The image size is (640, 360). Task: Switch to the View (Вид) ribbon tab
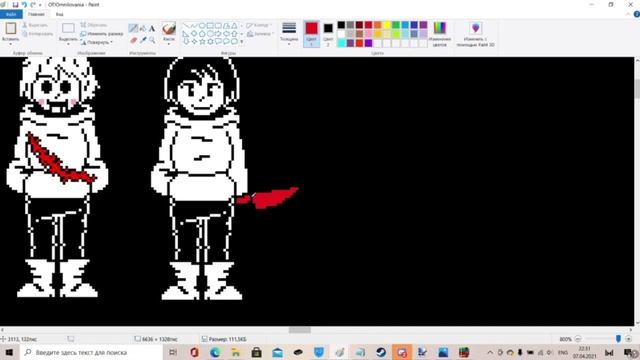60,14
